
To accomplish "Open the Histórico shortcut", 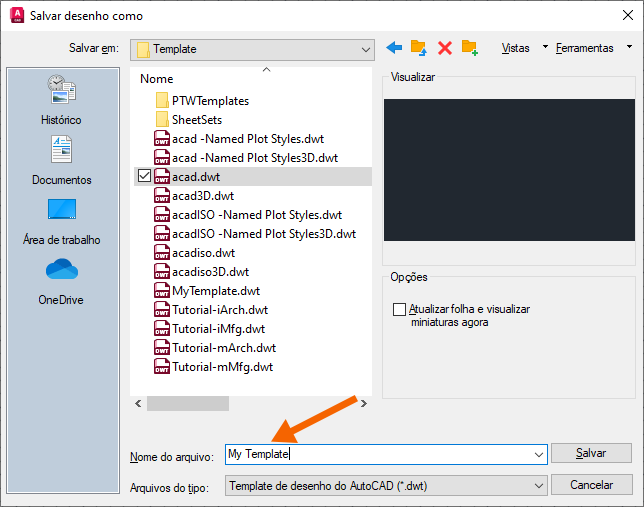I will [61, 100].
